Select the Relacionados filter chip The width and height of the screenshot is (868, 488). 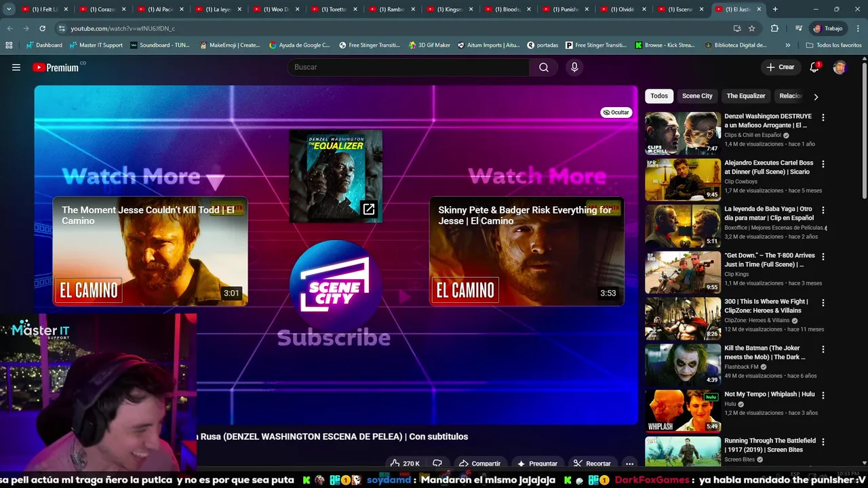[x=791, y=96]
